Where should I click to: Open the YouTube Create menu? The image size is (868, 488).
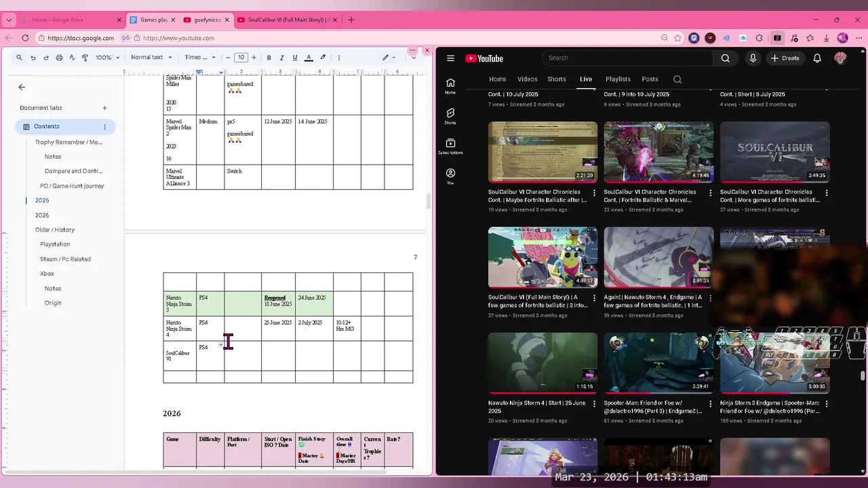click(x=785, y=58)
